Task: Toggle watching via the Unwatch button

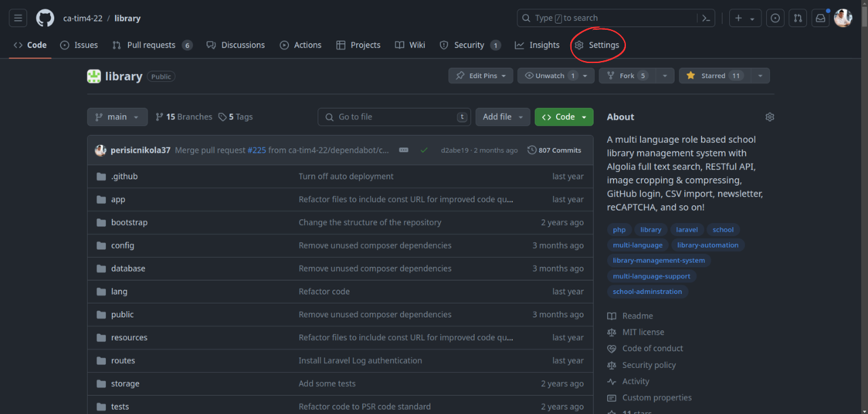Action: pos(551,75)
